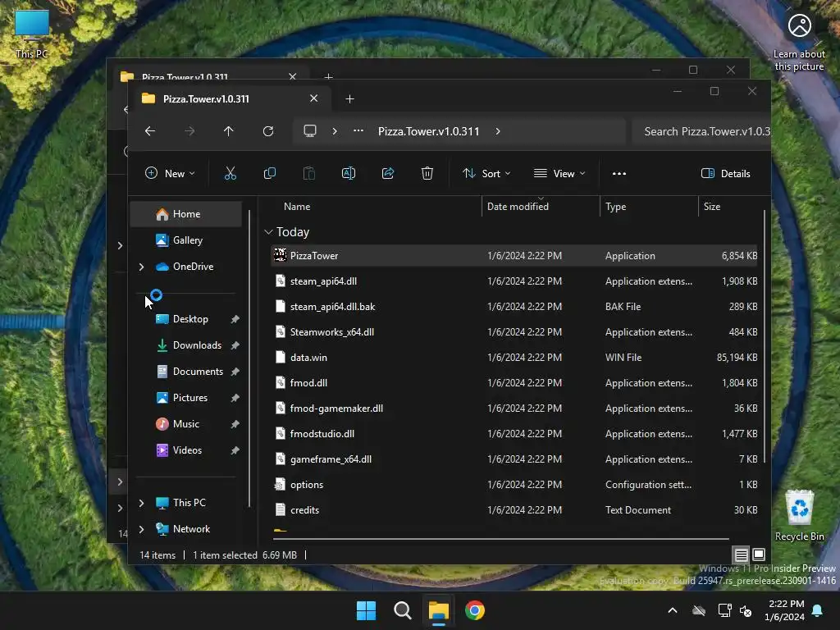The image size is (840, 630).
Task: Sort by Date modified column header
Action: 541,207
